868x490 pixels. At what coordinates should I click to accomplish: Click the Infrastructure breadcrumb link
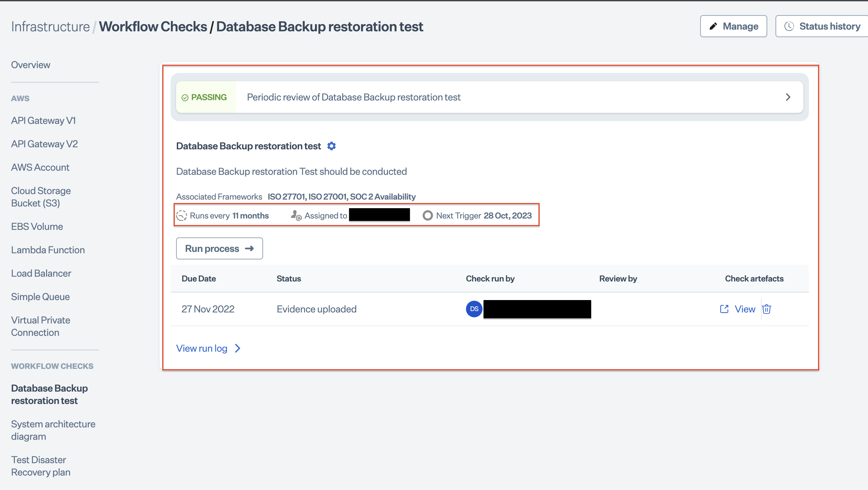point(50,27)
